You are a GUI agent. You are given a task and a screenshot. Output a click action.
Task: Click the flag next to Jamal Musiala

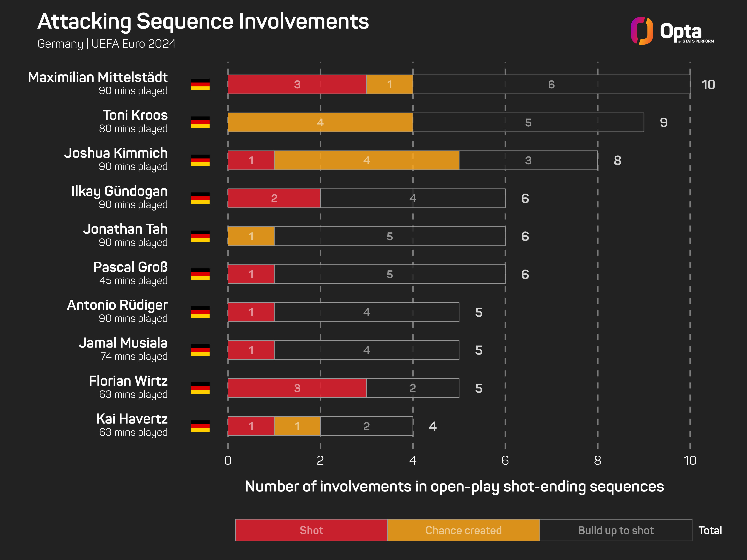tap(200, 350)
